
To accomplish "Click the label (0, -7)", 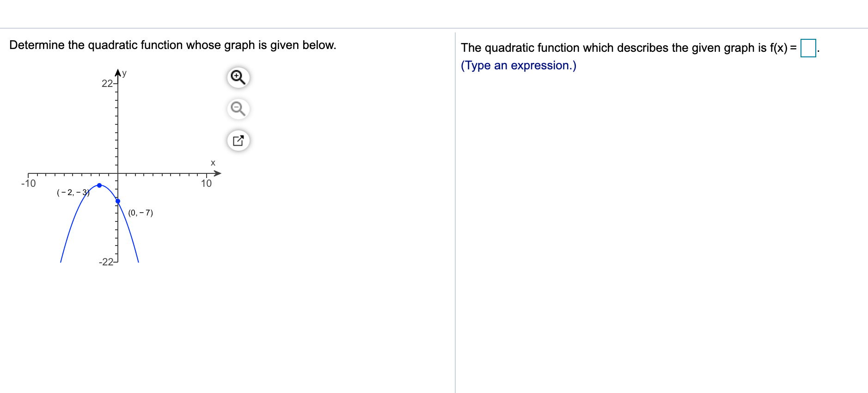I will [x=140, y=213].
